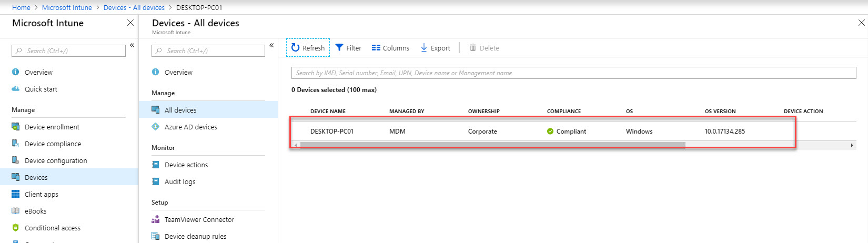Click the Devices icon in left menu
Image resolution: width=868 pixels, height=243 pixels.
(x=16, y=177)
